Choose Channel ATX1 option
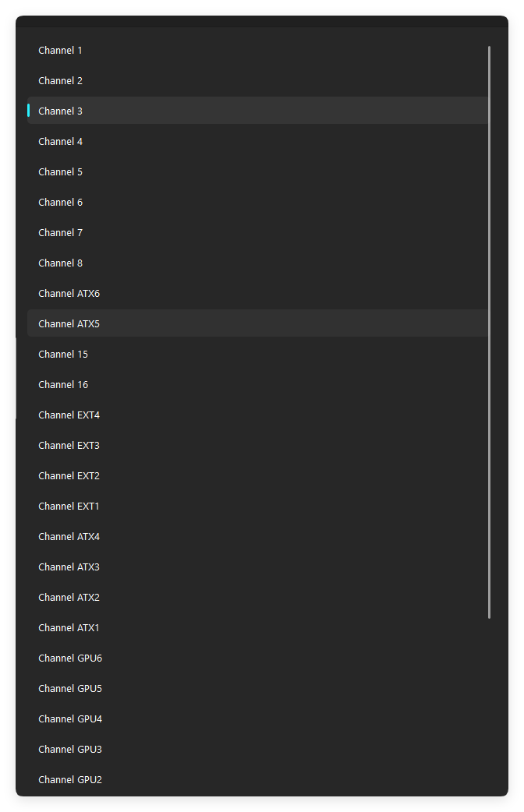524x812 pixels. pyautogui.click(x=259, y=627)
